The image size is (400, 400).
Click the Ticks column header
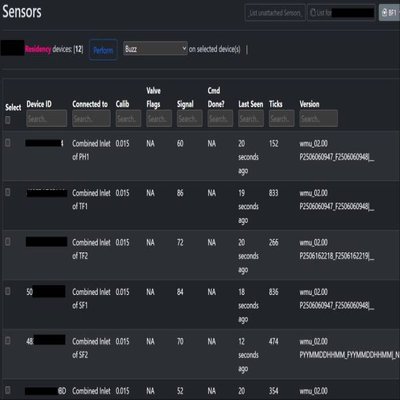[276, 104]
